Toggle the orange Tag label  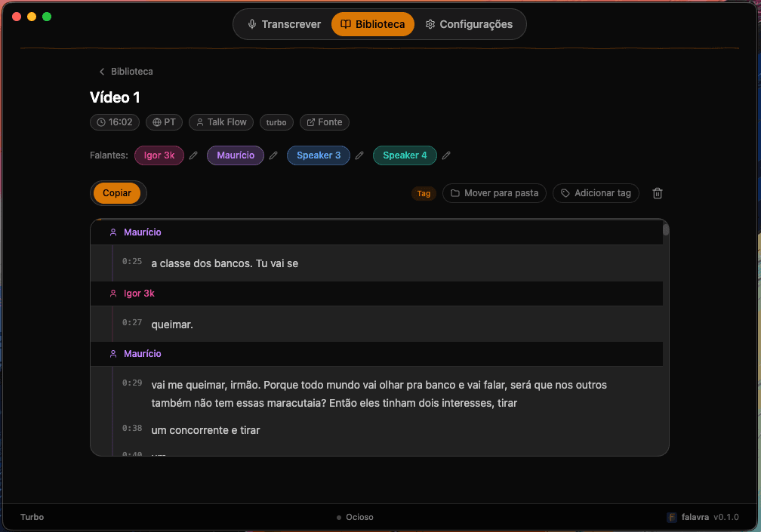(424, 193)
